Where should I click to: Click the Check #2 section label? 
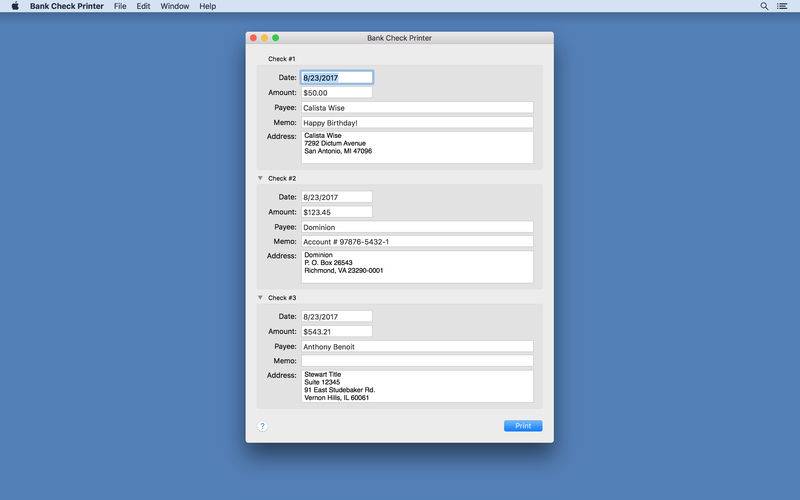[282, 178]
